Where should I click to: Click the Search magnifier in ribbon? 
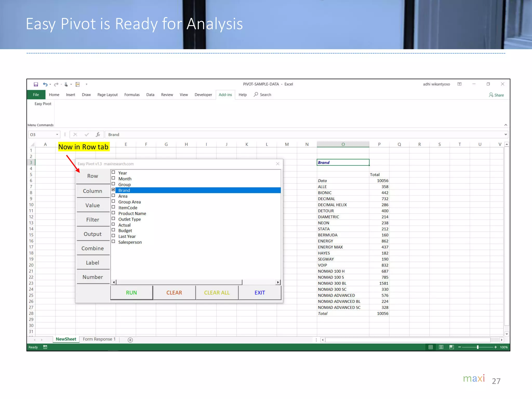pyautogui.click(x=256, y=95)
